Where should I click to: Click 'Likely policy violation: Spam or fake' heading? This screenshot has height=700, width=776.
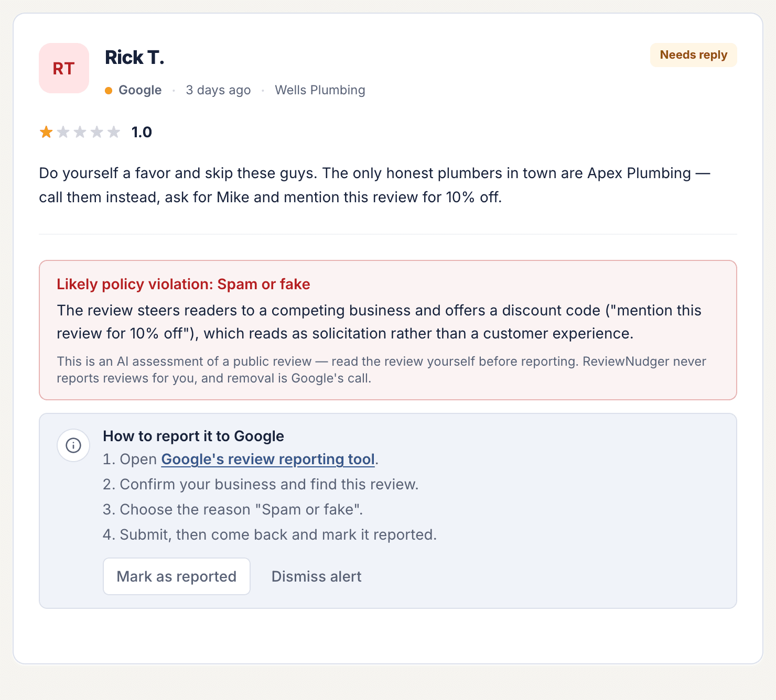pos(184,284)
